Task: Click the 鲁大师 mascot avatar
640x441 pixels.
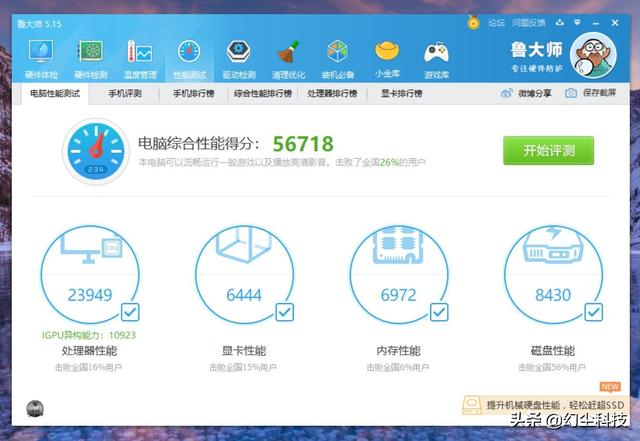Action: coord(593,56)
